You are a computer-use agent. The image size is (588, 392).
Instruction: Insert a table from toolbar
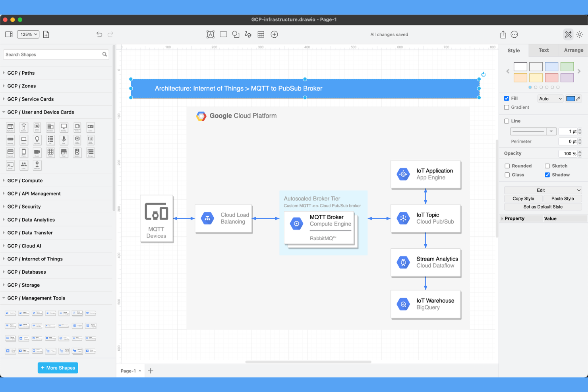261,35
